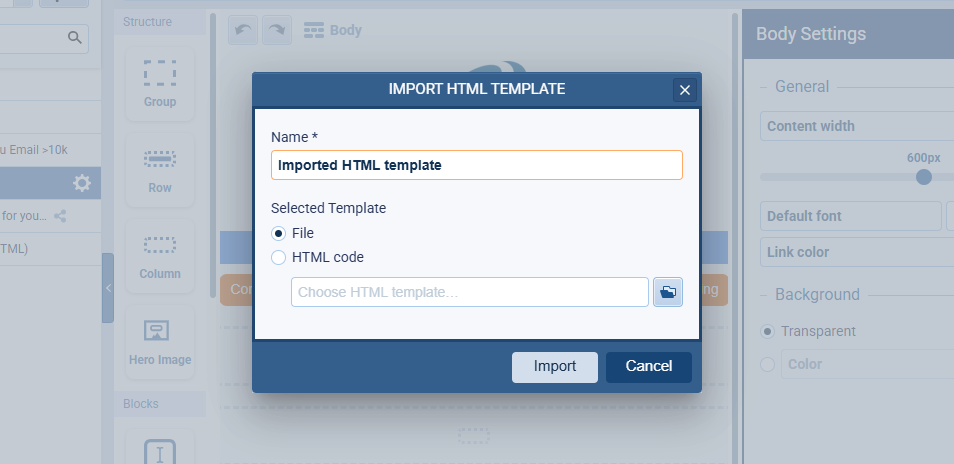This screenshot has height=464, width=954.
Task: Click the redo arrow in the editor toolbar
Action: 277,30
